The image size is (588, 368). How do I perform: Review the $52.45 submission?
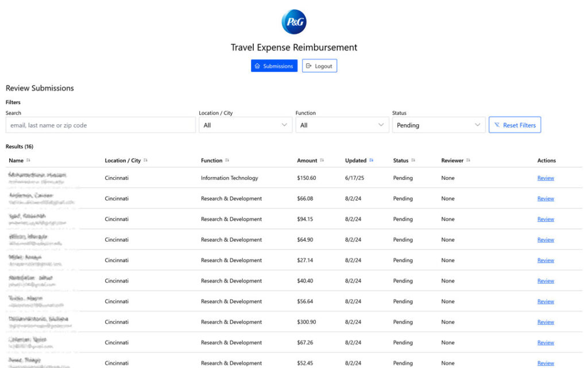coord(546,363)
